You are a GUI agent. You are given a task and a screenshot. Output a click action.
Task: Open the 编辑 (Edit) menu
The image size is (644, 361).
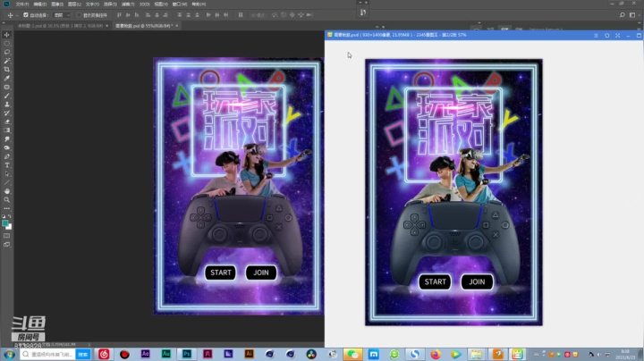click(x=40, y=4)
